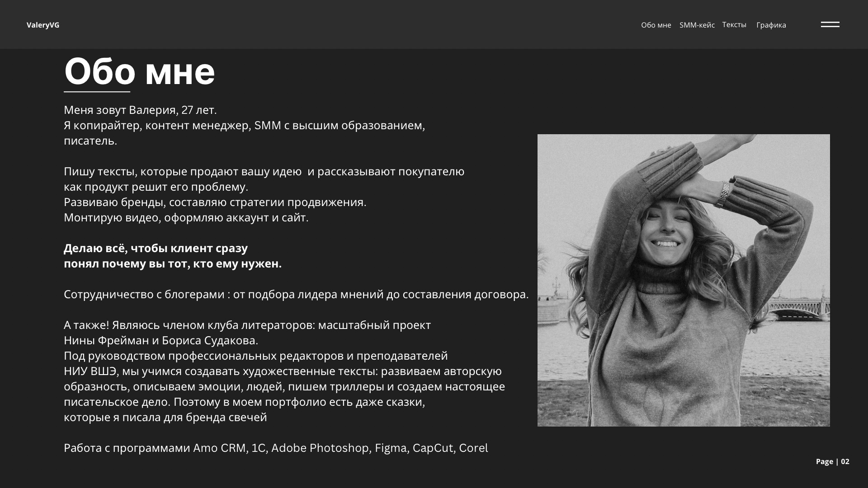
Task: Click the 'Развиваю бренды' strategy line
Action: click(215, 202)
